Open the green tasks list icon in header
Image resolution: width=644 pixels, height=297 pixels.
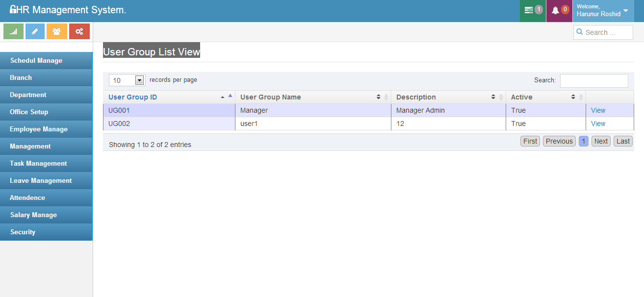[529, 10]
